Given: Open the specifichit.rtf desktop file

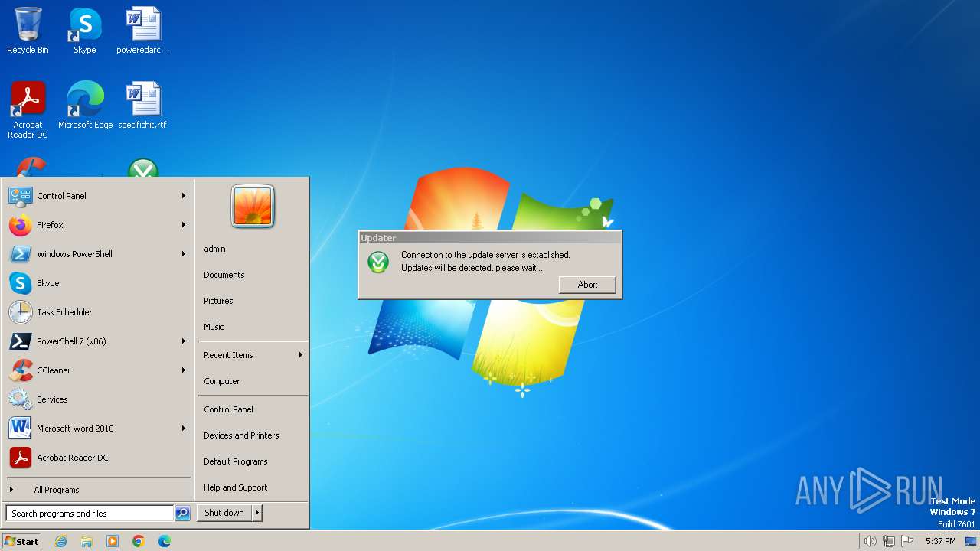Looking at the screenshot, I should (142, 105).
